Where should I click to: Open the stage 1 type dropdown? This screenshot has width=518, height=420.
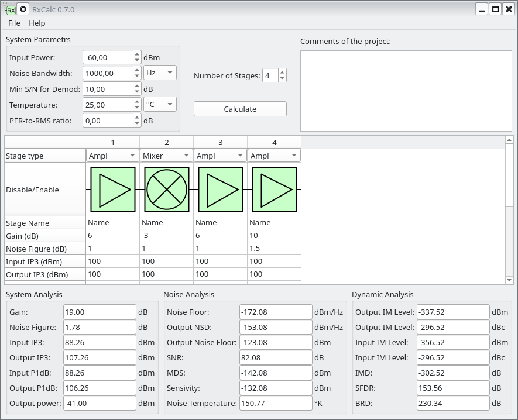tap(112, 156)
